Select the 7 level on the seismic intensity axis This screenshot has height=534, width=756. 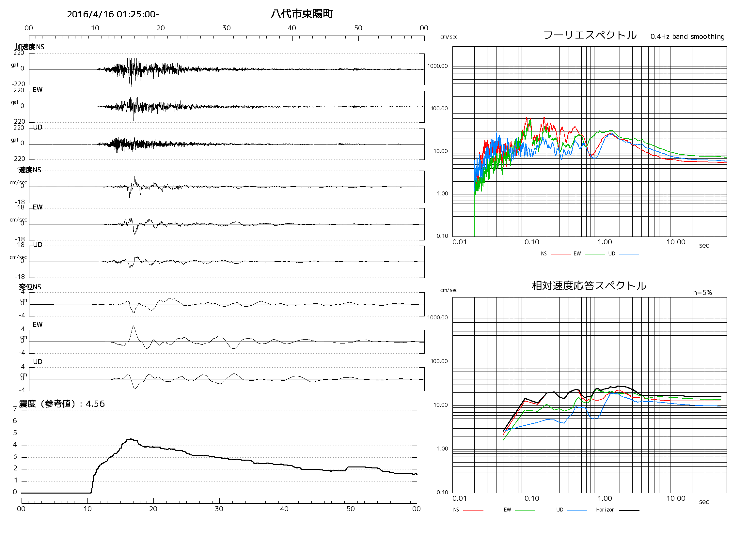tap(15, 409)
